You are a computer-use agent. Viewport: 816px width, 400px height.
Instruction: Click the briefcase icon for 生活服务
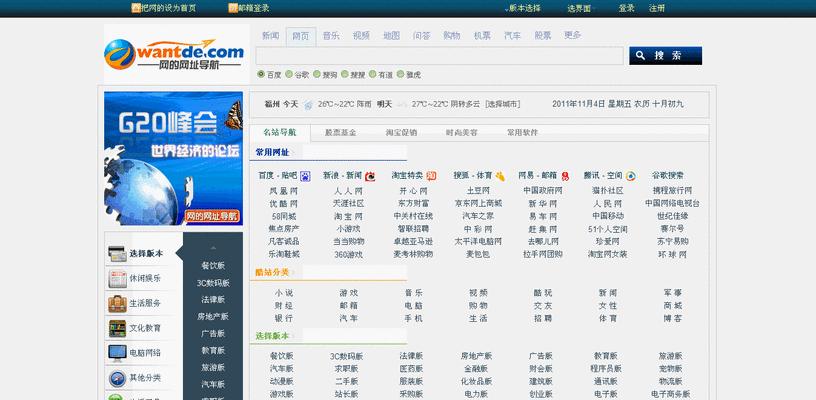tap(117, 303)
